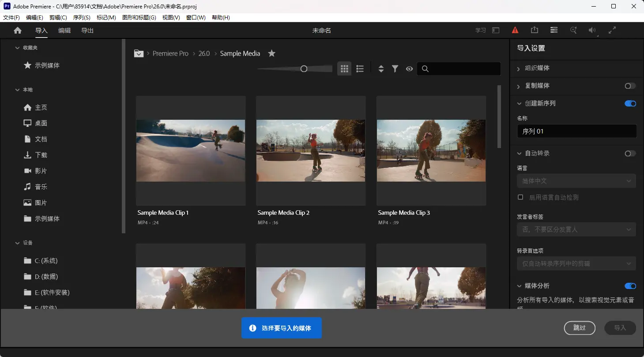Open the sort order icon
The height and width of the screenshot is (357, 644).
pyautogui.click(x=381, y=68)
